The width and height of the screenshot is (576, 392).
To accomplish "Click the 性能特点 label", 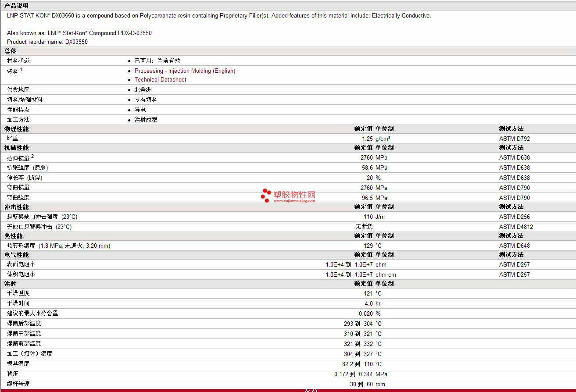I will [18, 110].
